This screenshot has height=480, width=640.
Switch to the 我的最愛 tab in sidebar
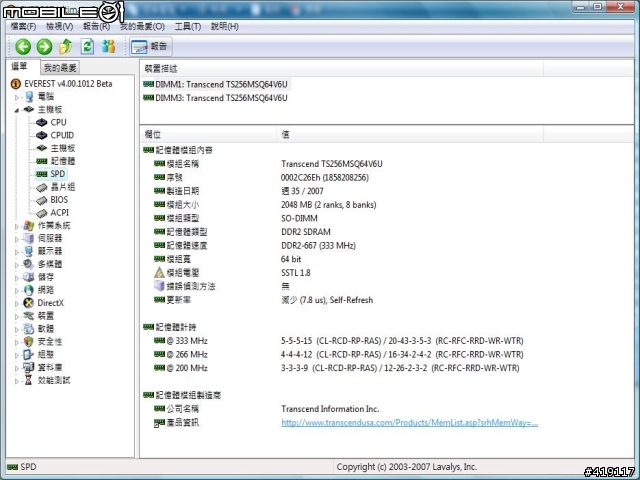click(x=60, y=67)
